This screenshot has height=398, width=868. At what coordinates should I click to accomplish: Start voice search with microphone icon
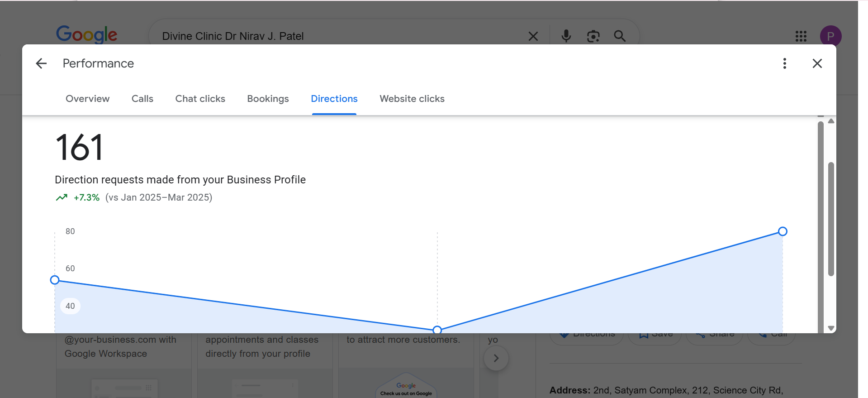566,36
